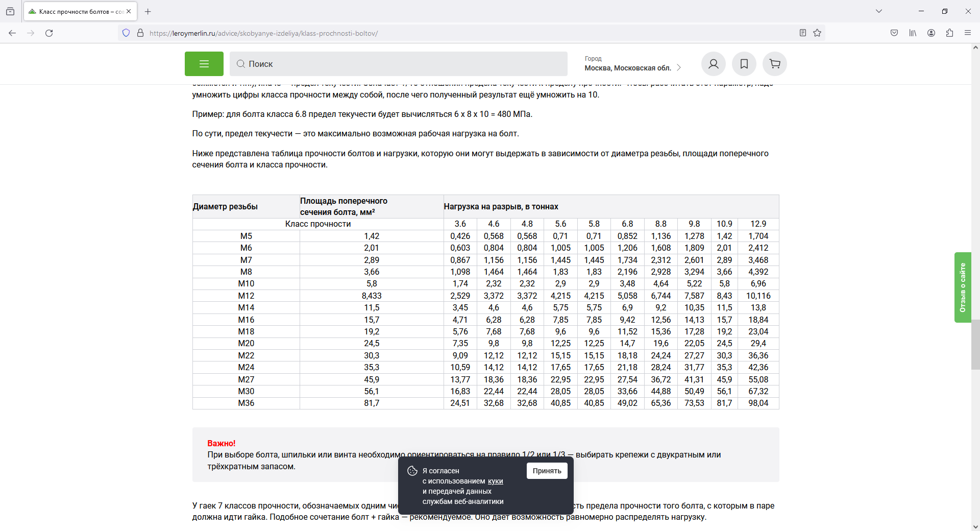
Task: Click M20 row diameter cell
Action: [x=246, y=343]
